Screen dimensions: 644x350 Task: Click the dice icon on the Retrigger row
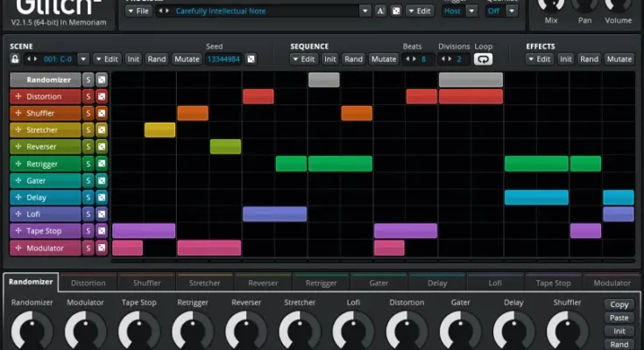click(x=102, y=164)
